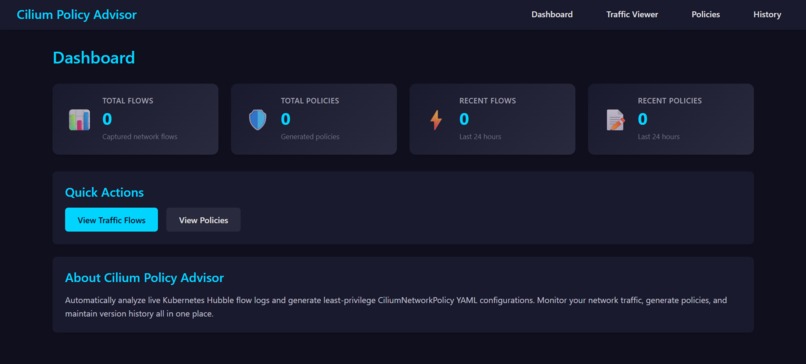The width and height of the screenshot is (806, 364).
Task: Click the View Policies button
Action: [x=204, y=220]
